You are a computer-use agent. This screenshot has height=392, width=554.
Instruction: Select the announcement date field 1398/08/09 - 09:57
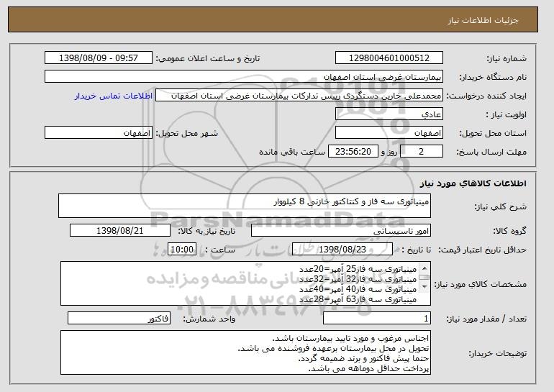(99, 58)
